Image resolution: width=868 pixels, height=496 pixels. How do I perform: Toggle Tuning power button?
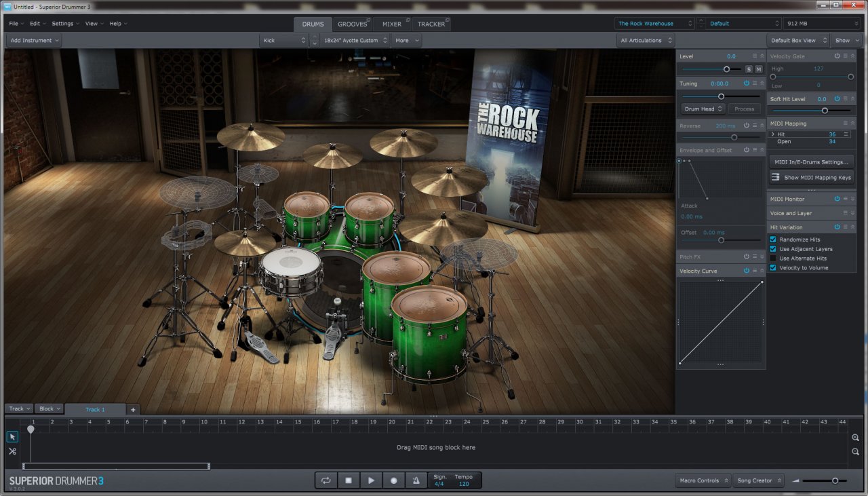coord(747,83)
